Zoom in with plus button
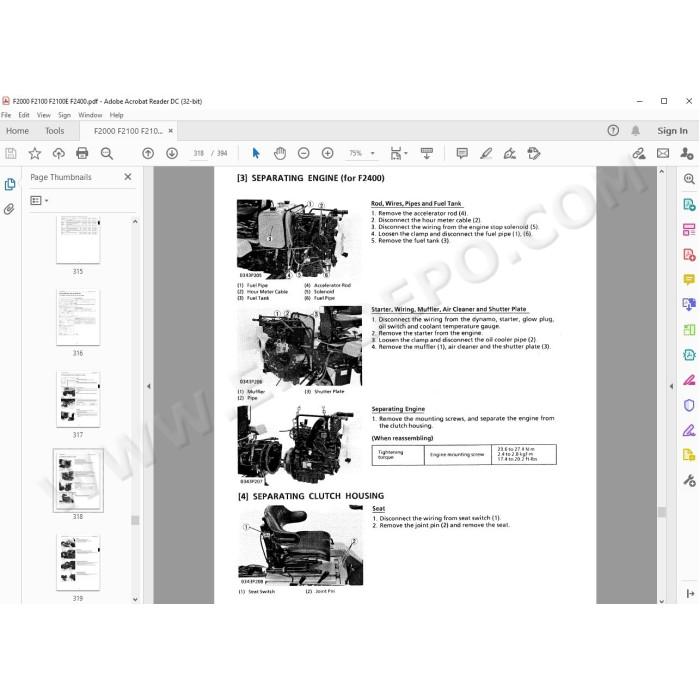Screen dimensions: 700x700 click(x=328, y=154)
